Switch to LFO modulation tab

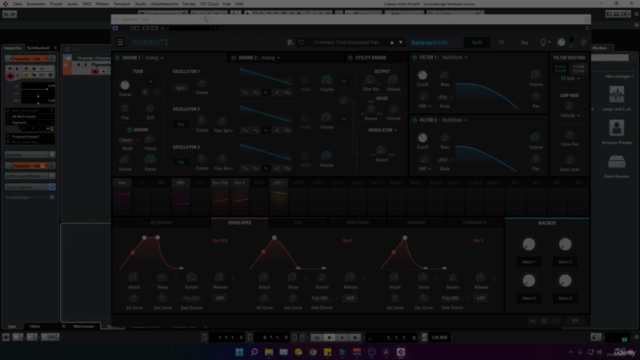(298, 223)
